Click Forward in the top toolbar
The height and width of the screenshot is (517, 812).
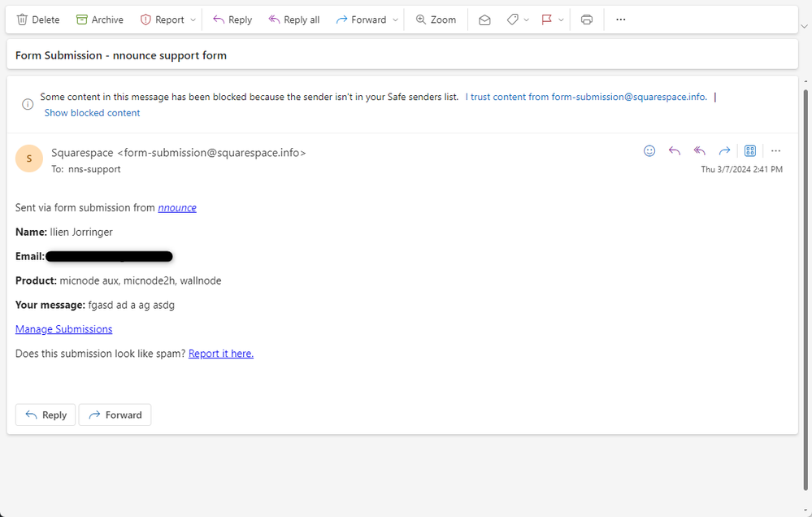(361, 20)
